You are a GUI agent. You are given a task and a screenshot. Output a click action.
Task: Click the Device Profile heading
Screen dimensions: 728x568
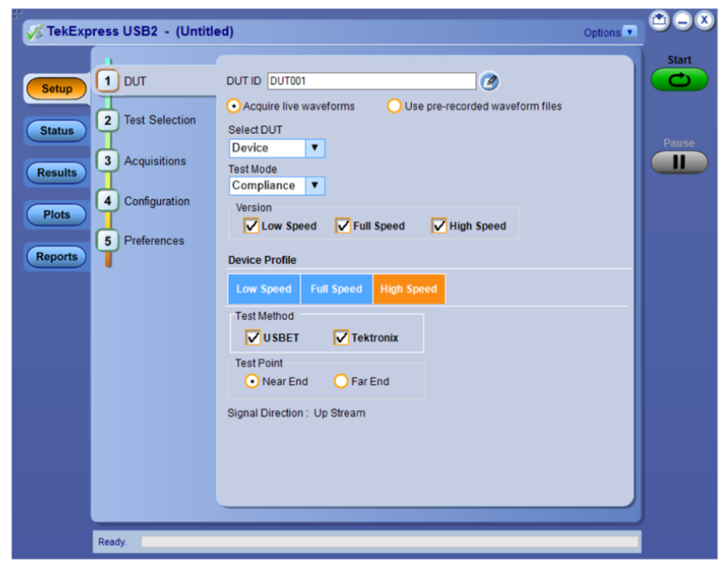(x=262, y=260)
